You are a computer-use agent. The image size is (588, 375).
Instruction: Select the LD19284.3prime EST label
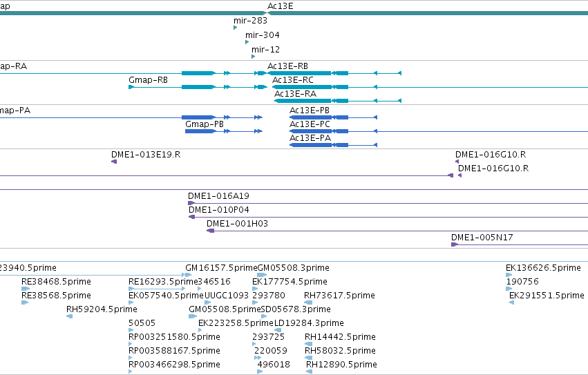pos(309,324)
